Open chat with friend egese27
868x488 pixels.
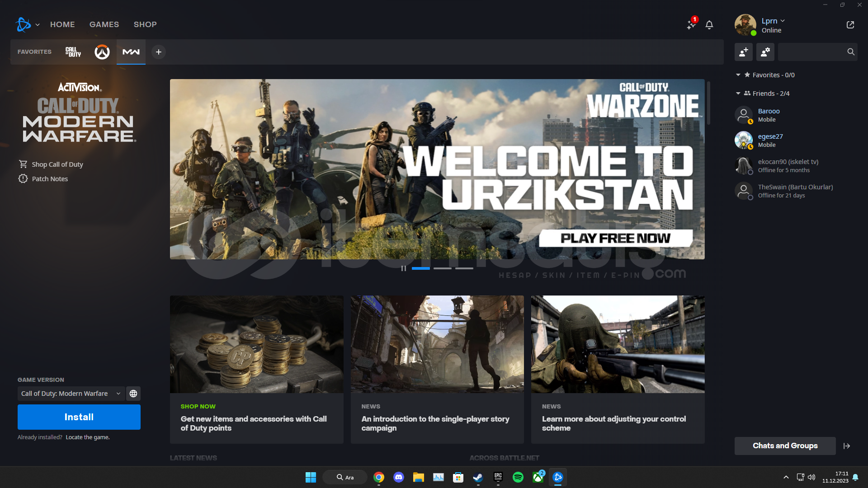pos(796,141)
